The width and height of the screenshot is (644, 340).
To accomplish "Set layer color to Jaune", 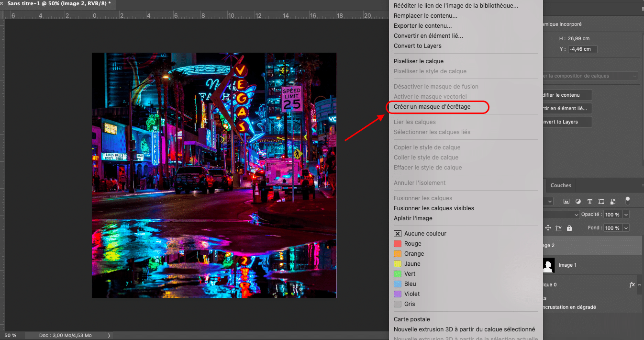I will (x=407, y=264).
